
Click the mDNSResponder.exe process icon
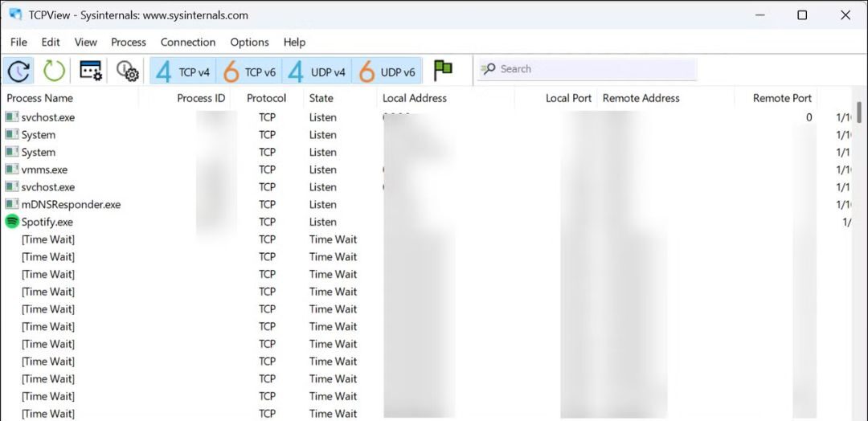[x=11, y=205]
